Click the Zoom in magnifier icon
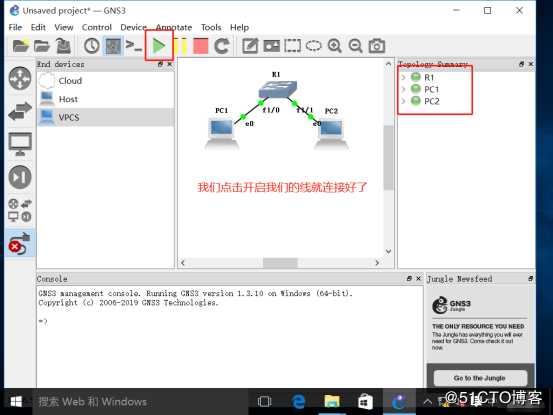The height and width of the screenshot is (415, 553). click(x=335, y=46)
